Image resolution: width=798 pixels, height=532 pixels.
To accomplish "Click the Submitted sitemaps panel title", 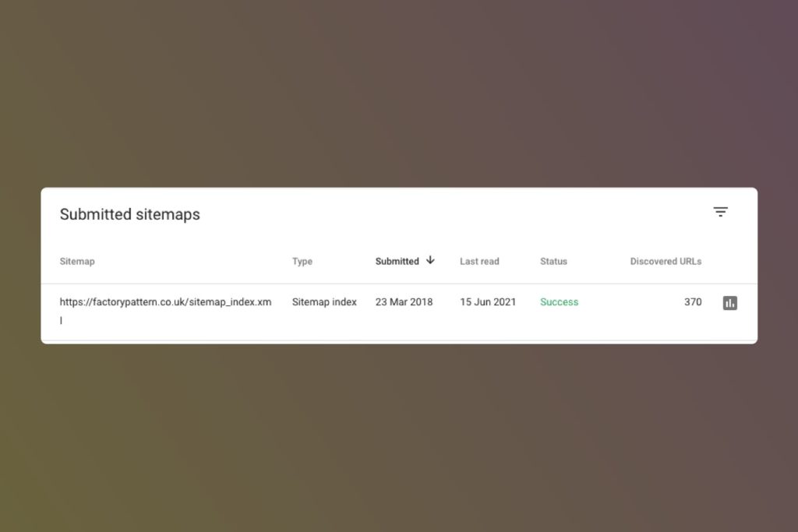I will [x=129, y=214].
